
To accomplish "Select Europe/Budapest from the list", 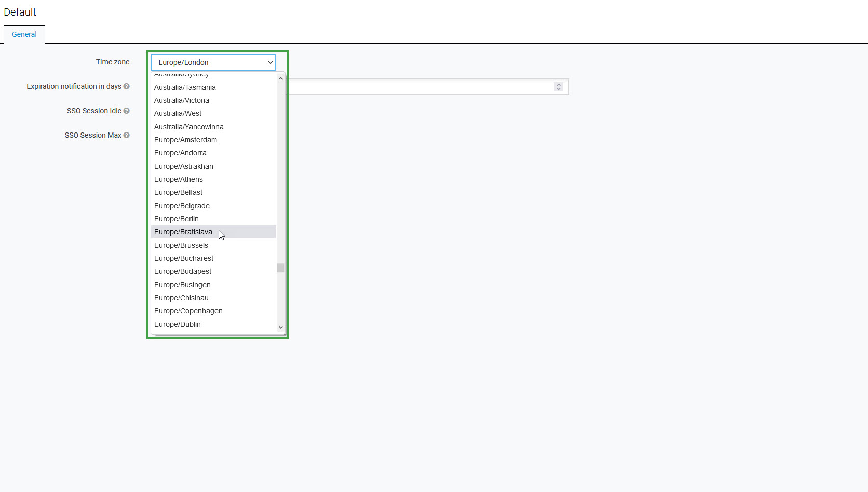I will [183, 272].
